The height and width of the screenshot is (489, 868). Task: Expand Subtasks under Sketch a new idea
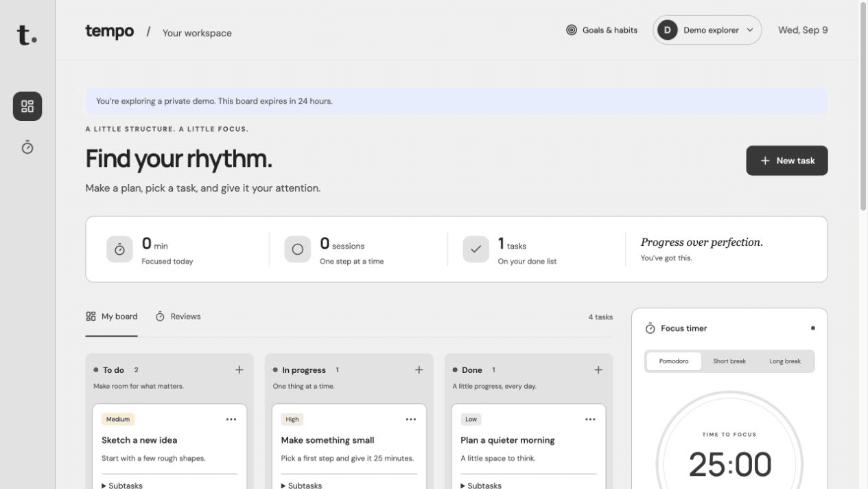[122, 485]
